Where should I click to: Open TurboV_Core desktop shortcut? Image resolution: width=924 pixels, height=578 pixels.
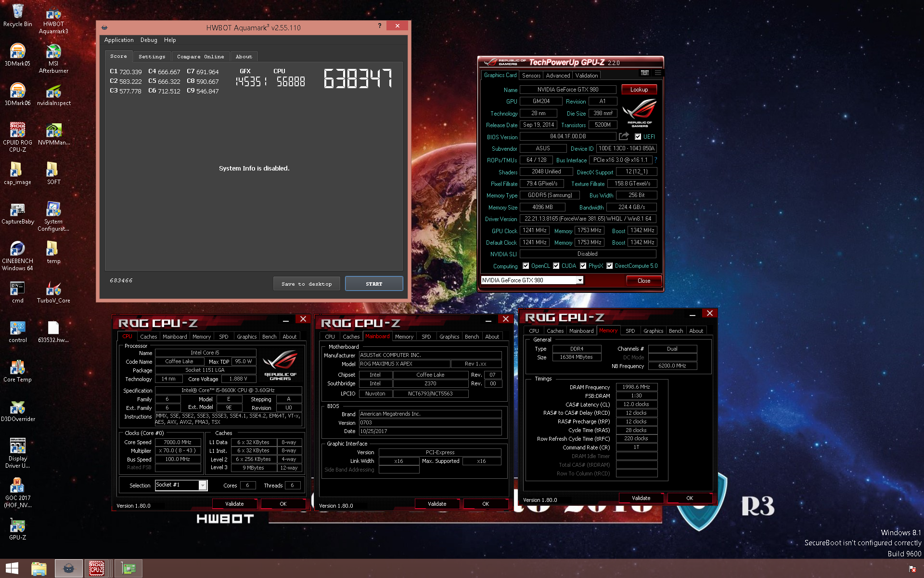click(x=53, y=292)
